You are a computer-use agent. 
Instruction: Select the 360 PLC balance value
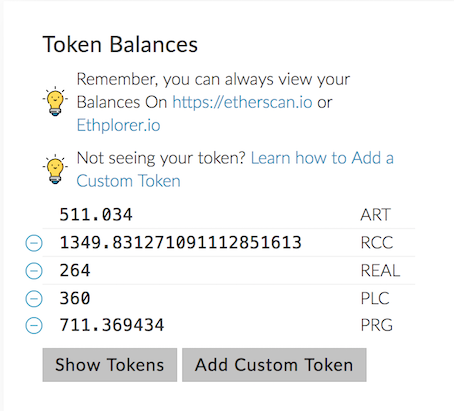pyautogui.click(x=75, y=298)
